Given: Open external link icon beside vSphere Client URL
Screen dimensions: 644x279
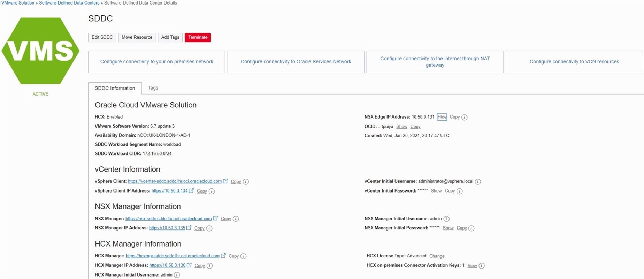Looking at the screenshot, I should pos(225,181).
